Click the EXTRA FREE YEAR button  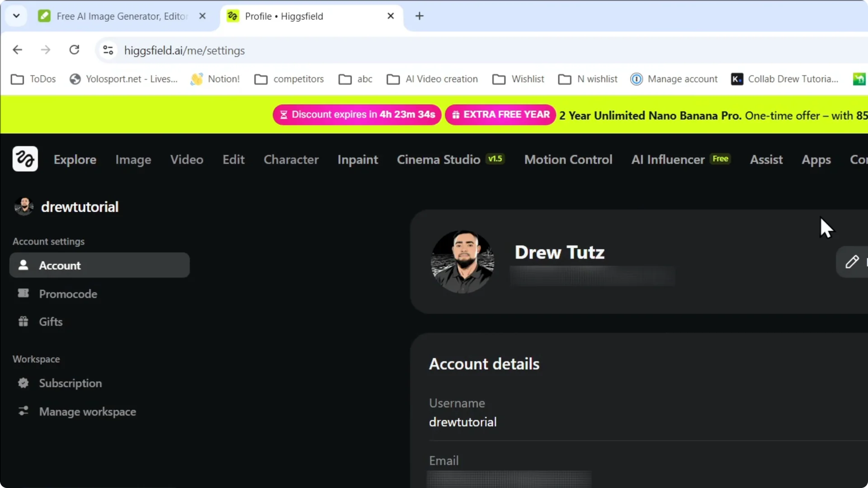[500, 114]
